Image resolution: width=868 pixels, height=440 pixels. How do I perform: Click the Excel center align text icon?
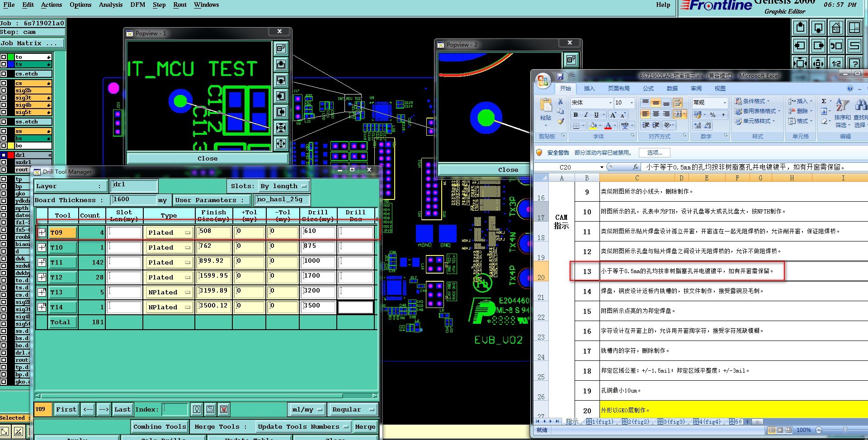click(x=656, y=114)
